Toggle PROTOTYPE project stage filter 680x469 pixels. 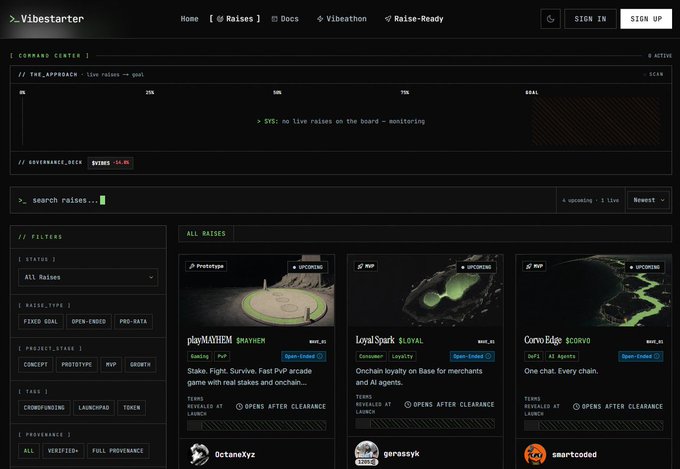point(76,364)
